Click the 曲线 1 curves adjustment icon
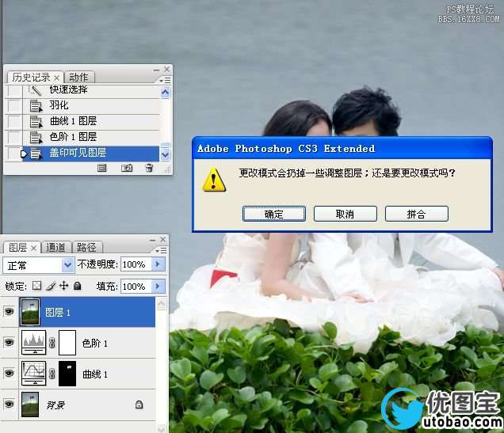 pos(34,374)
